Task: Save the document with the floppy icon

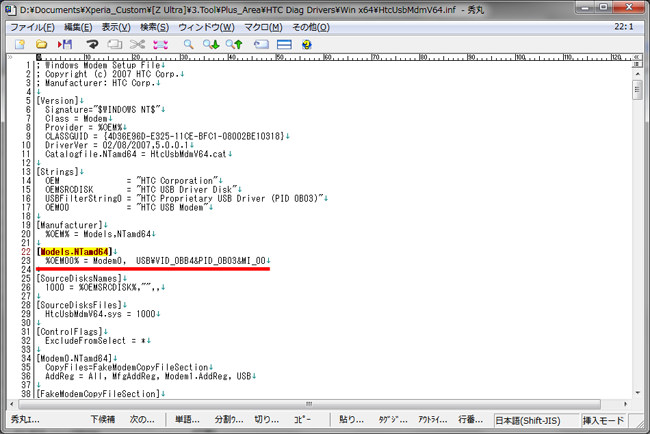Action: coord(65,44)
